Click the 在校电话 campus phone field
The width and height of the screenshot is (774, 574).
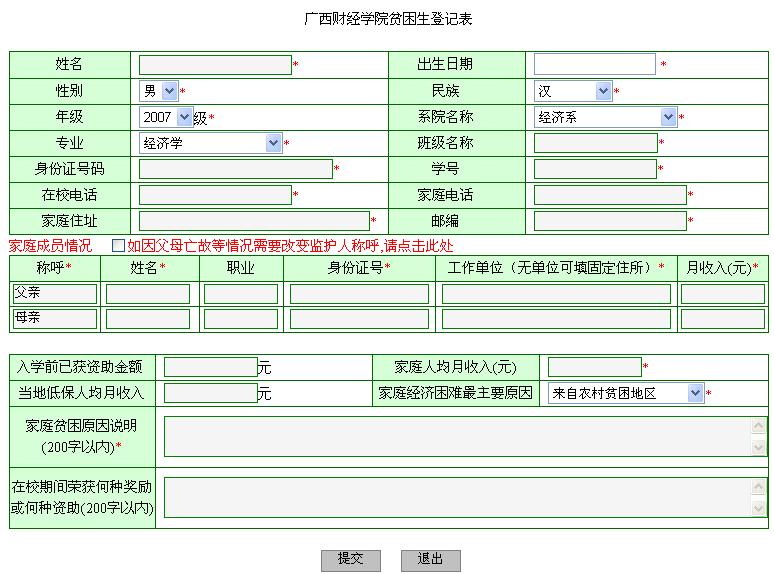[x=215, y=195]
